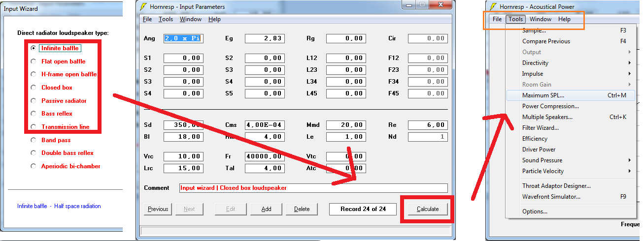Click Tools menu in Acoustical Power window
The width and height of the screenshot is (644, 241).
pos(516,19)
